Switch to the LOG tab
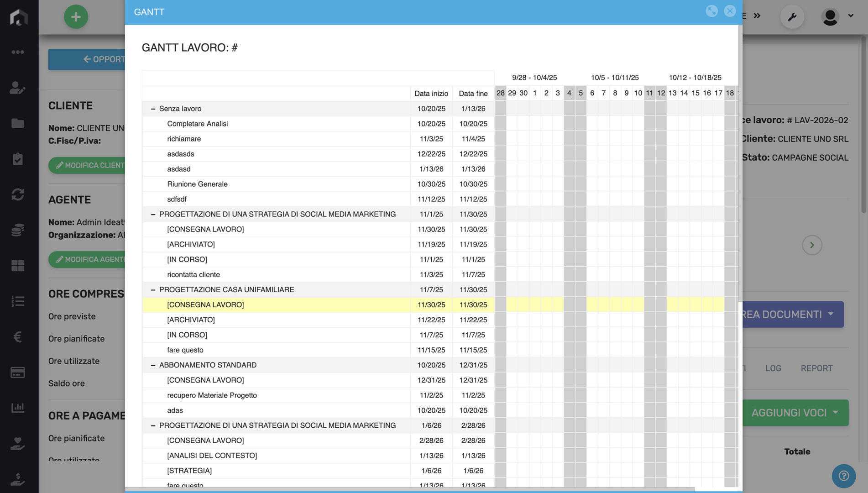This screenshot has width=868, height=493. coord(773,368)
